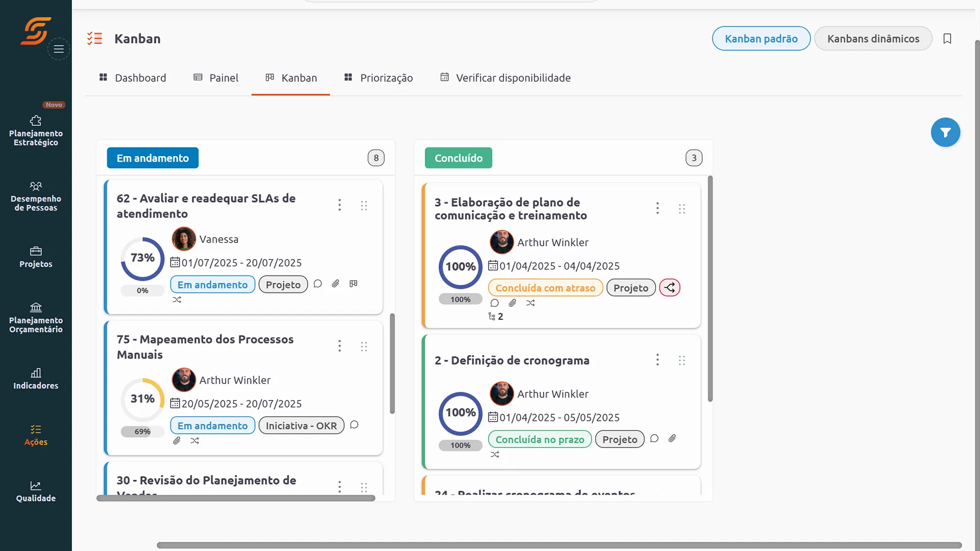Open the blue filter button
This screenshot has height=551, width=980.
point(945,133)
